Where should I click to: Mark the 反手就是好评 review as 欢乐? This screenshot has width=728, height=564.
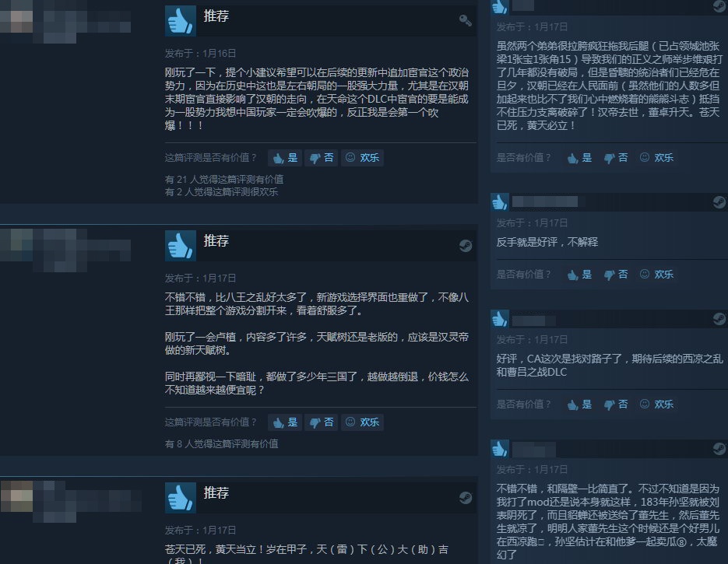point(656,274)
